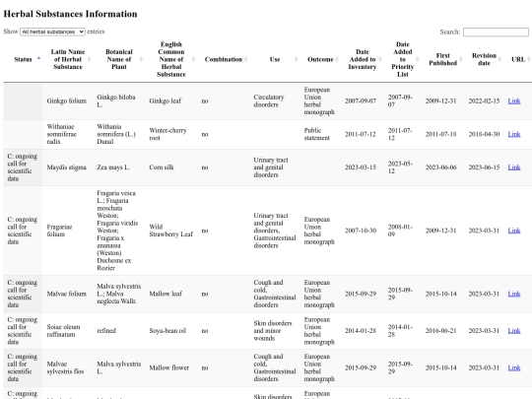Sort by Date Added to Inventory
Image resolution: width=532 pixels, height=399 pixels.
363,59
